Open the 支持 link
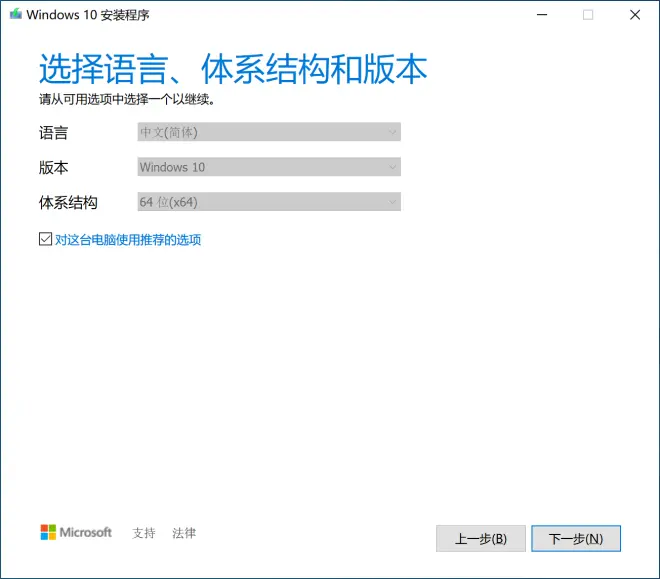The image size is (660, 579). click(x=144, y=533)
